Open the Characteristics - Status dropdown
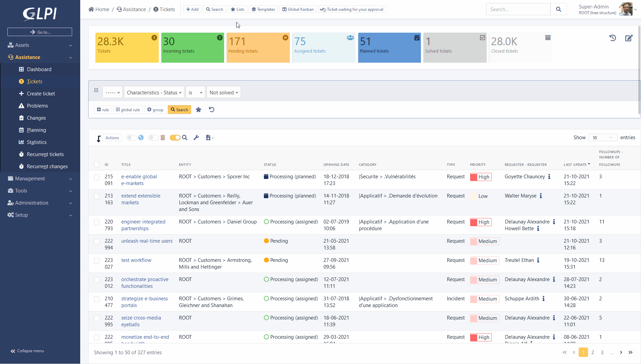Image resolution: width=641 pixels, height=364 pixels. (x=154, y=92)
